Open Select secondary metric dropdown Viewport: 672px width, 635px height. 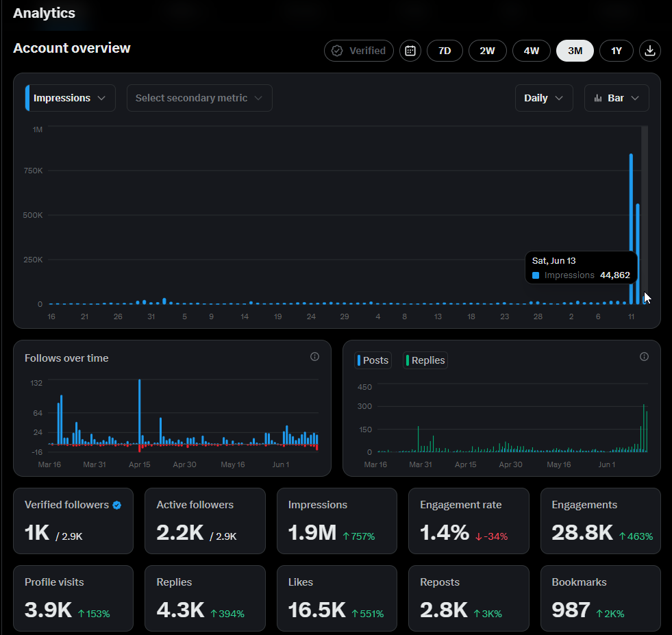199,98
